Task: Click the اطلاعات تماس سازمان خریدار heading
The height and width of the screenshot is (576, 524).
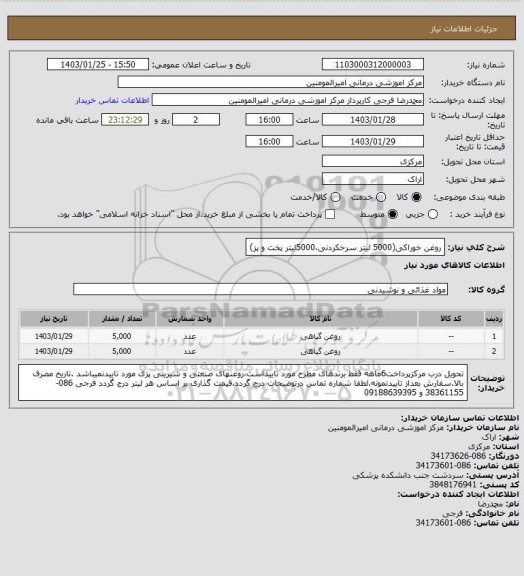Action: click(460, 418)
